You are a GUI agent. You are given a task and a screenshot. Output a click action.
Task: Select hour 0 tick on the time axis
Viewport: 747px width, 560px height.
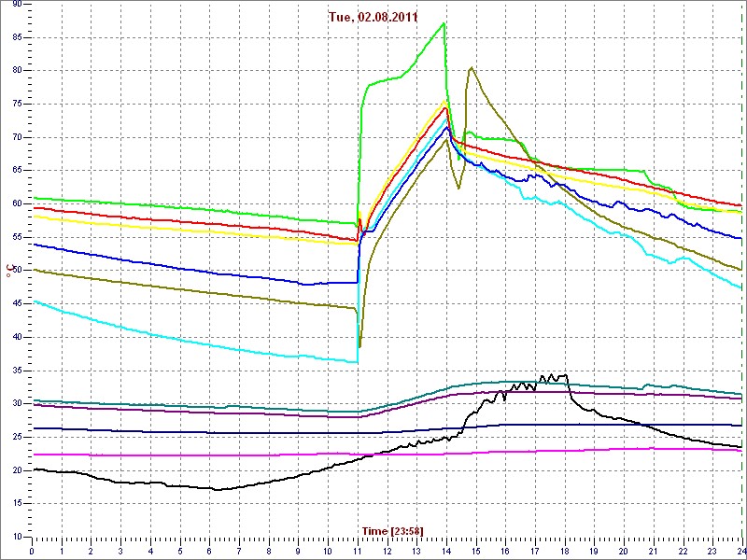tap(32, 551)
